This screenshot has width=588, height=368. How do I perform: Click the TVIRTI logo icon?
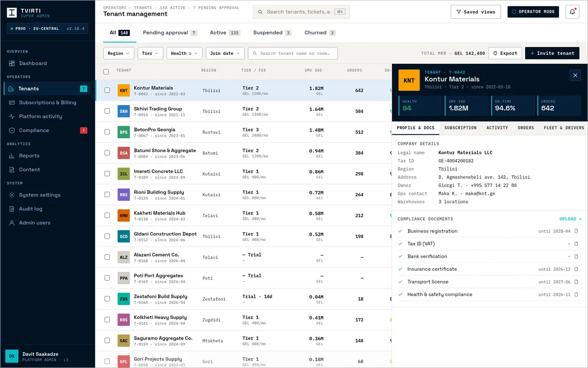click(x=12, y=13)
